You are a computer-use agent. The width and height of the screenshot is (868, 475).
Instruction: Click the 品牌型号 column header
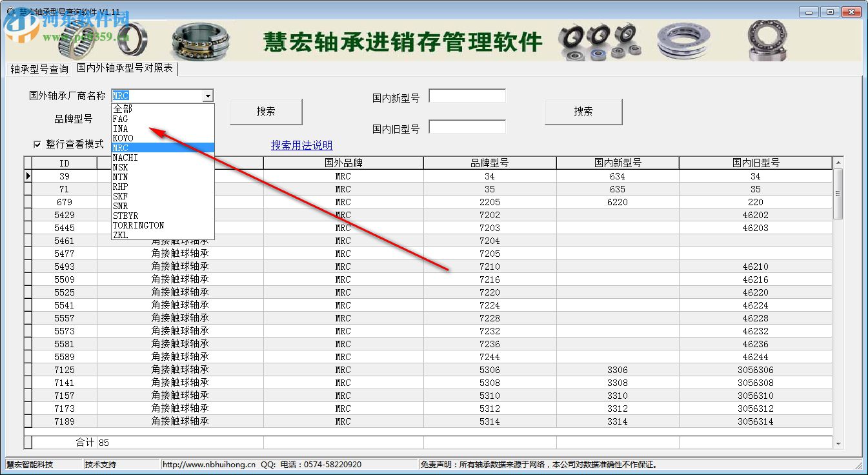click(x=488, y=162)
